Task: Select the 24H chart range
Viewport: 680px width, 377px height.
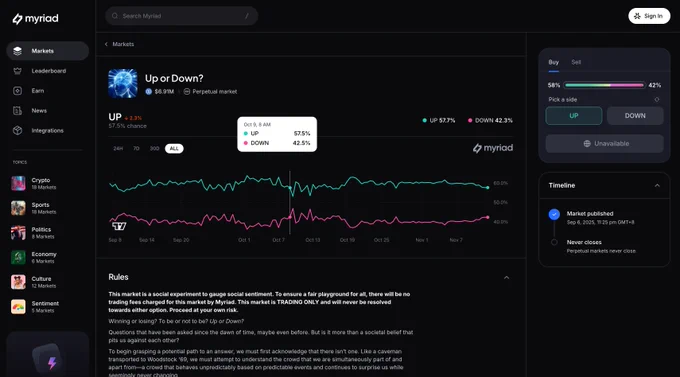Action: (118, 148)
